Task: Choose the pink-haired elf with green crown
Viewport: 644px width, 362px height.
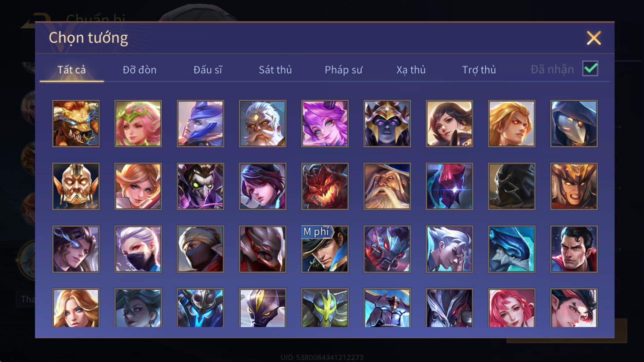Action: click(138, 123)
